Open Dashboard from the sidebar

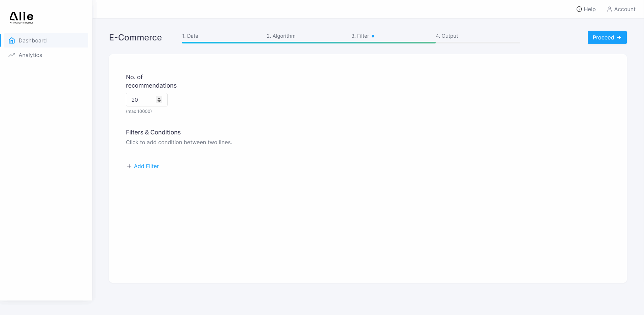click(33, 40)
